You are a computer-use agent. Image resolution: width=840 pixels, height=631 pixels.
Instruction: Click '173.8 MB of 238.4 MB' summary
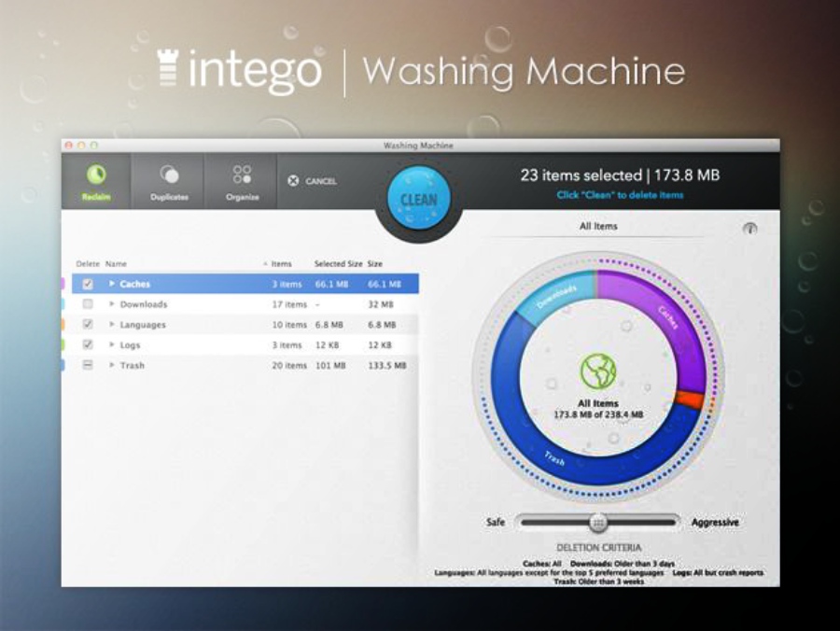[598, 414]
